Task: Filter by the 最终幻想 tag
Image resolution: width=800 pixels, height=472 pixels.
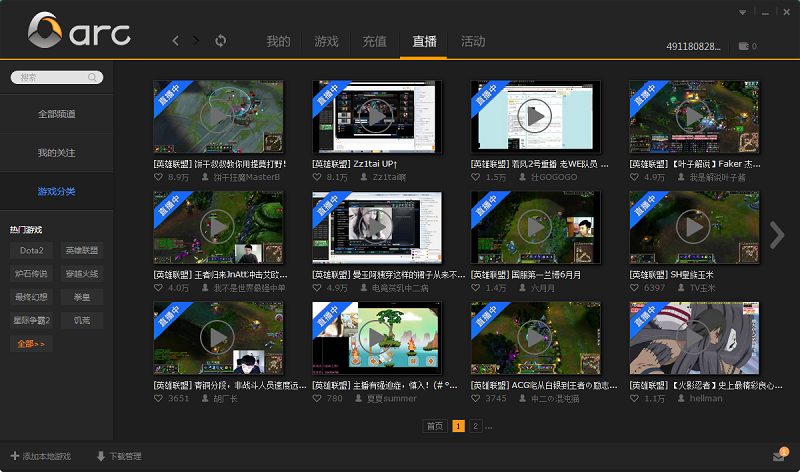Action: tap(31, 297)
